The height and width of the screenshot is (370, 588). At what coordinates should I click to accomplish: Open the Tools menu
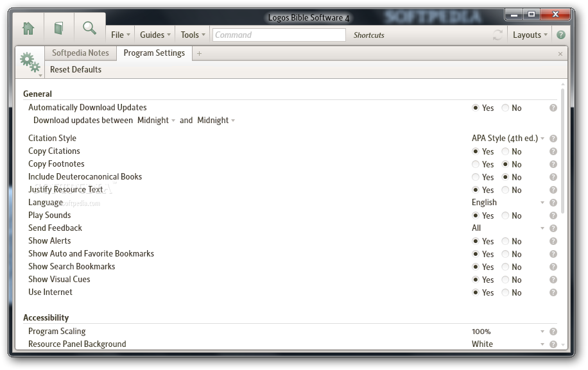[193, 35]
